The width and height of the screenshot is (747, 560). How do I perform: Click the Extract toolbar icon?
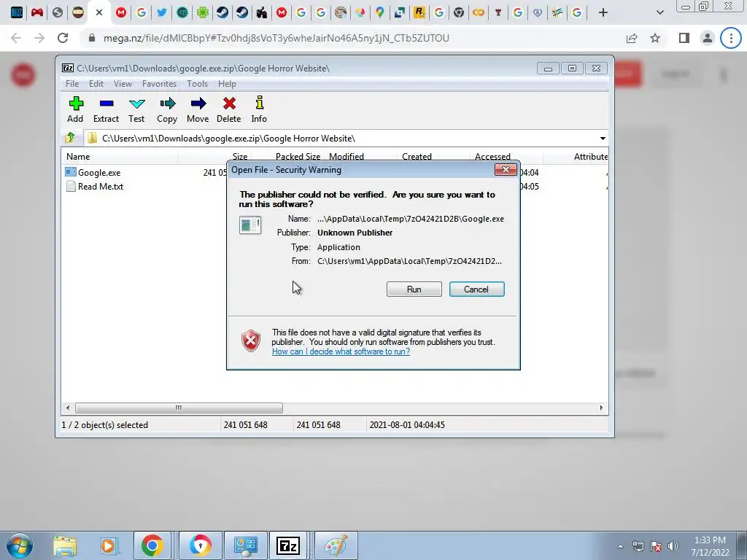click(106, 109)
